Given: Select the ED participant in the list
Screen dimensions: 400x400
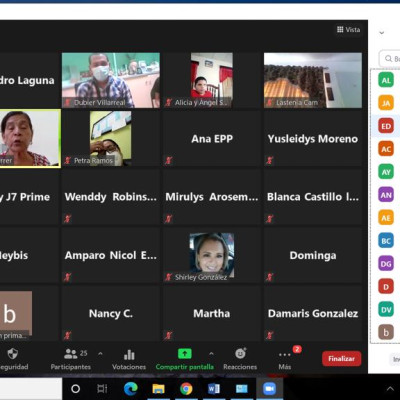Looking at the screenshot, I should tap(386, 126).
